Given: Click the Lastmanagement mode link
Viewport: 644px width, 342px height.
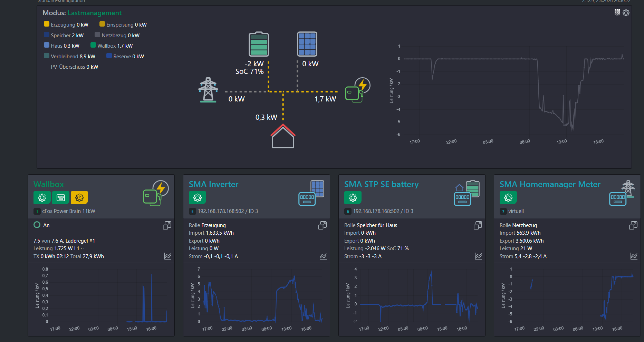Looking at the screenshot, I should (94, 13).
